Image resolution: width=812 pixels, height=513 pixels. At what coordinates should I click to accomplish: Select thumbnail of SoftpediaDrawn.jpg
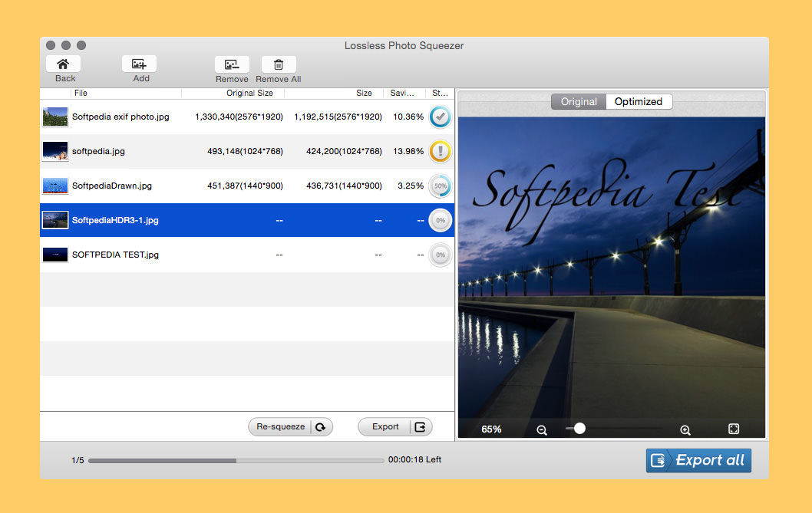point(55,186)
